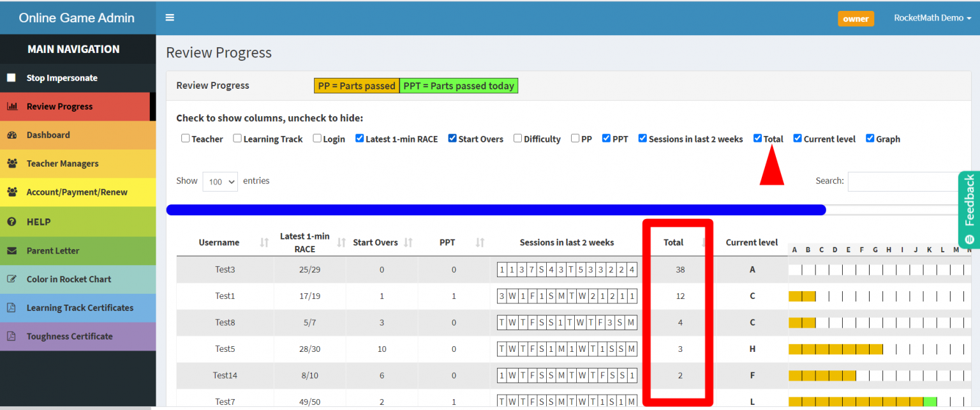Click into the Search input field
980x410 pixels.
pyautogui.click(x=906, y=181)
